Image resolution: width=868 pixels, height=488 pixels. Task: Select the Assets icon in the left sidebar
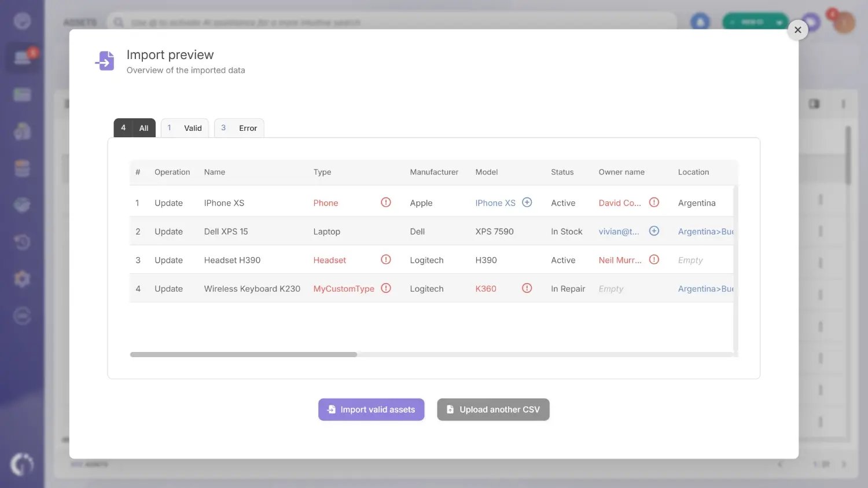22,58
